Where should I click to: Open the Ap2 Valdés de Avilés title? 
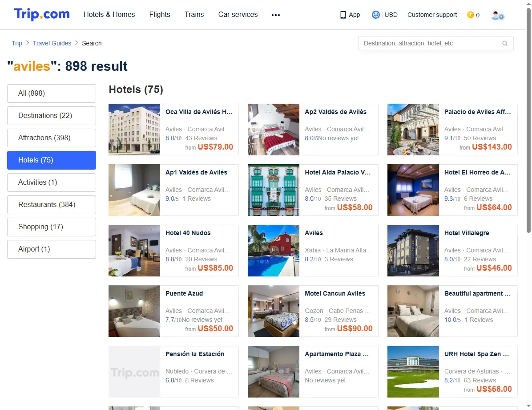[335, 112]
